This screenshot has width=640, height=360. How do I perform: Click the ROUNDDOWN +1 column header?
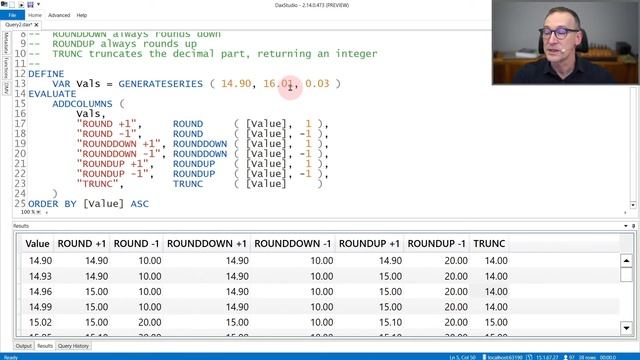click(207, 244)
